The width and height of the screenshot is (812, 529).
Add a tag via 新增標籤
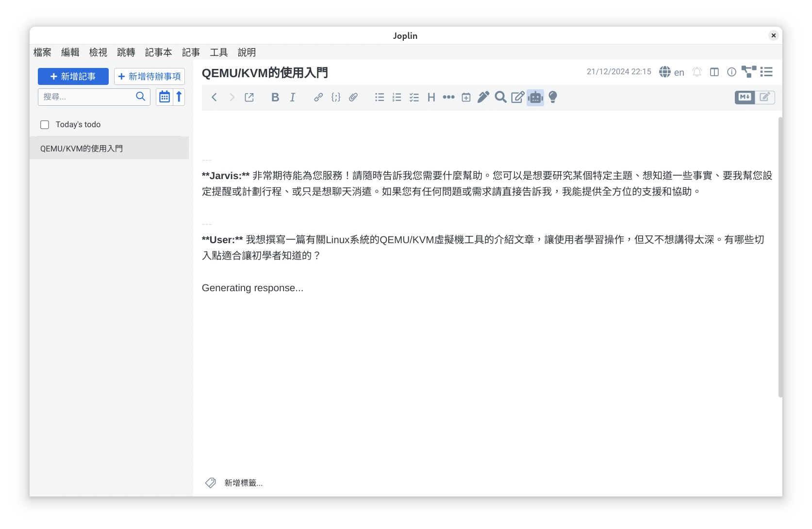click(x=243, y=483)
